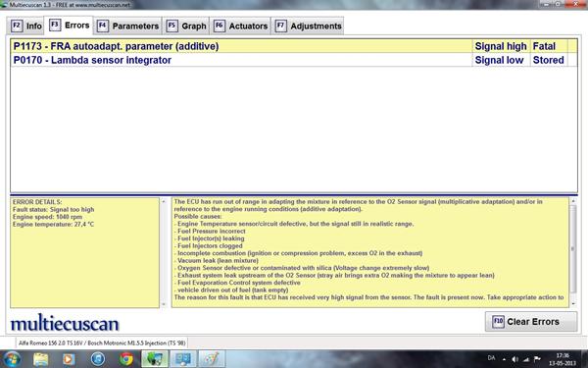Switch to the Parameters tab
Image resolution: width=588 pixels, height=368 pixels.
(127, 26)
